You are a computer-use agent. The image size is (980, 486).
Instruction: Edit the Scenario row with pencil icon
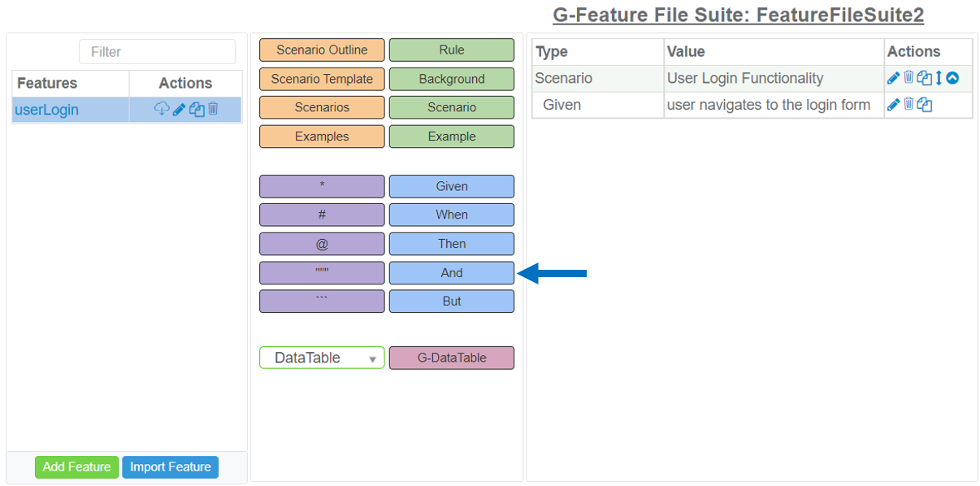coord(894,79)
